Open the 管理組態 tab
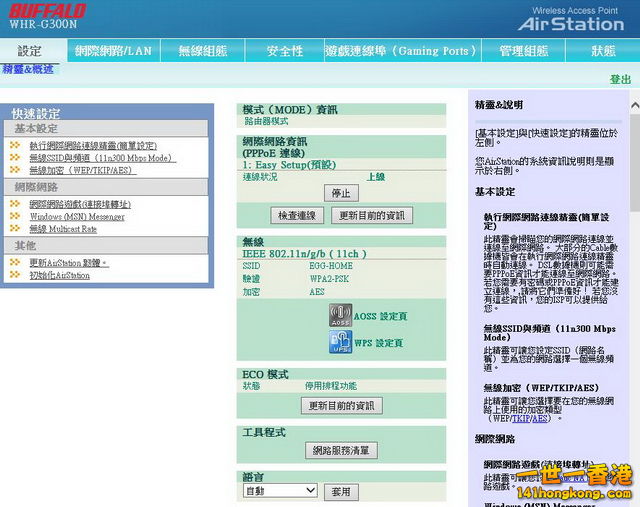This screenshot has height=507, width=640. click(x=523, y=51)
